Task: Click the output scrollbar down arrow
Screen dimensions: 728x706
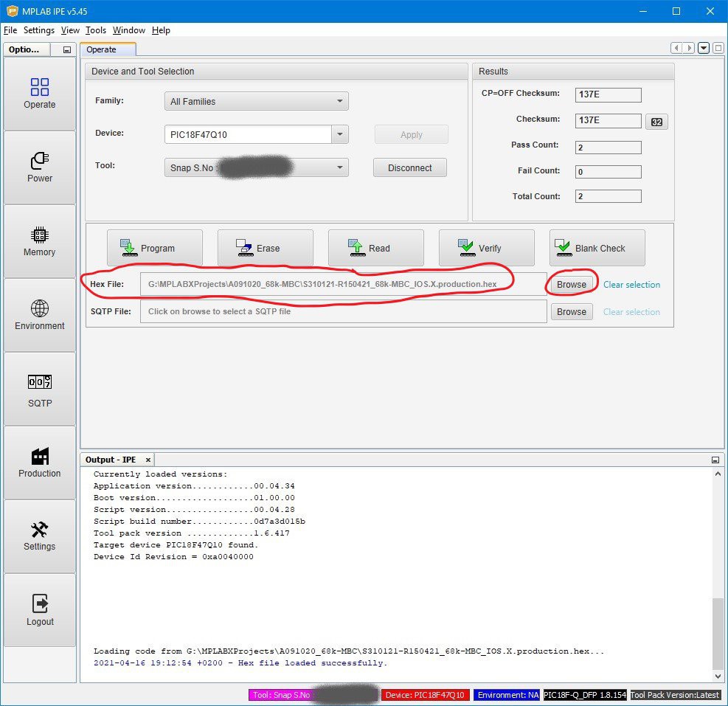Action: pos(718,676)
